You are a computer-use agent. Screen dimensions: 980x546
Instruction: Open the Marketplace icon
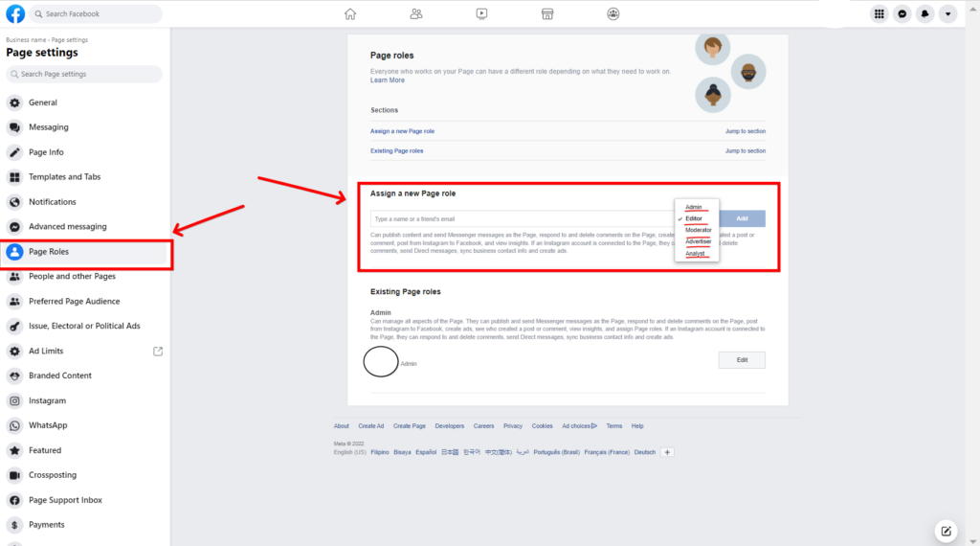pyautogui.click(x=547, y=13)
